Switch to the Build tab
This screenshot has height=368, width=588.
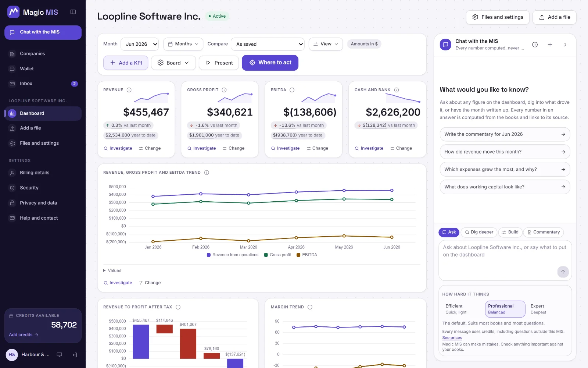click(510, 232)
